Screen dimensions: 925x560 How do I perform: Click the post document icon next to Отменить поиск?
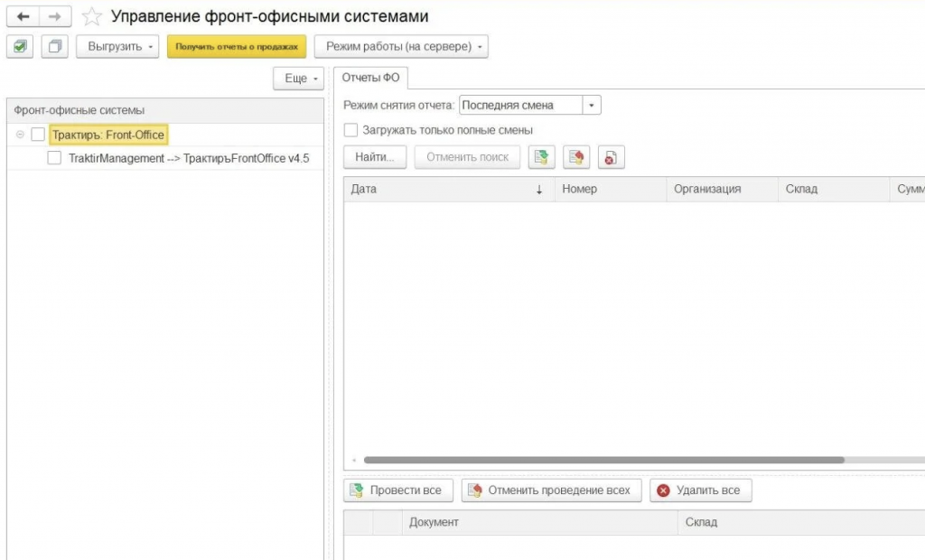542,157
